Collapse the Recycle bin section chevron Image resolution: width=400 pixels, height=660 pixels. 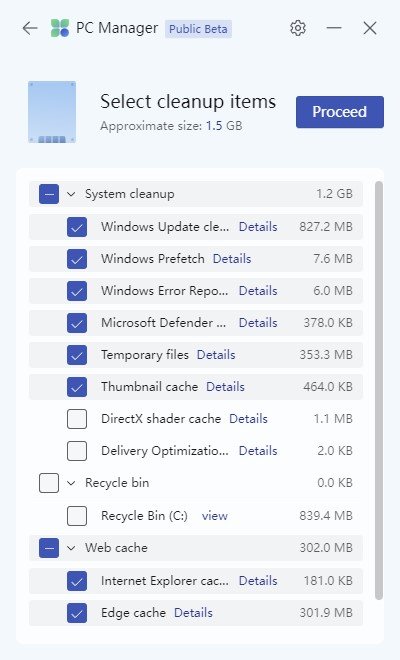tap(71, 483)
